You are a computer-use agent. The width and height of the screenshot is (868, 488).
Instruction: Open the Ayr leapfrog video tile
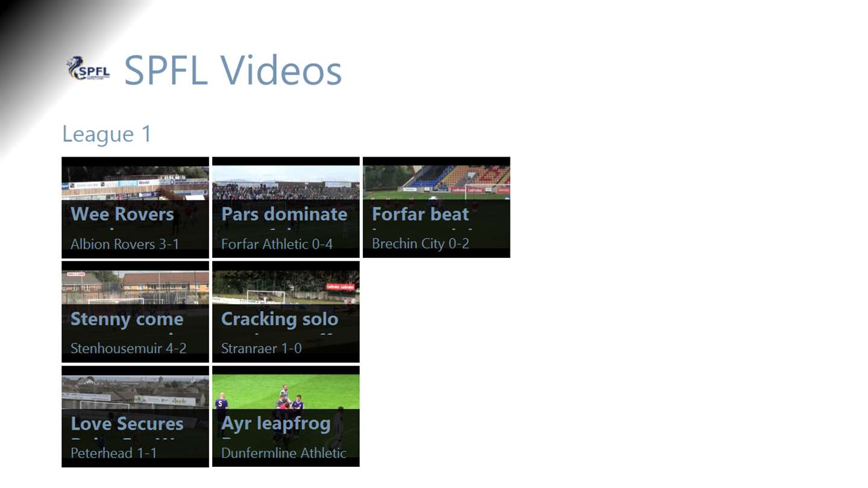click(x=286, y=416)
